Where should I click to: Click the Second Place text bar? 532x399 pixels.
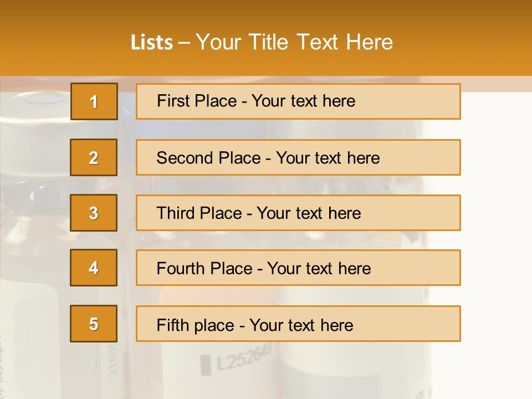coord(298,157)
